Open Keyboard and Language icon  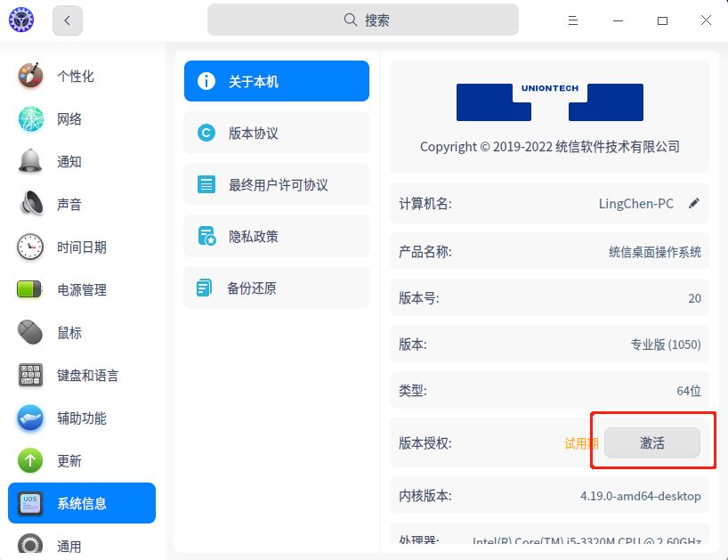[30, 375]
